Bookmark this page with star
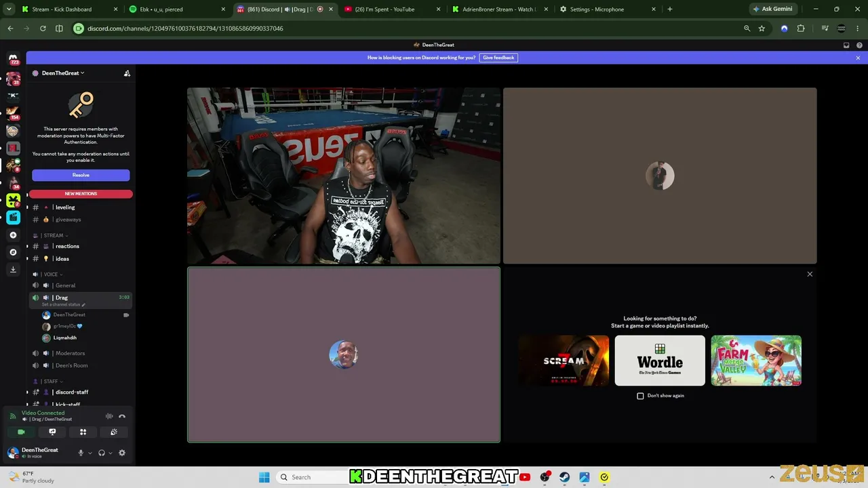868x488 pixels. click(x=762, y=28)
